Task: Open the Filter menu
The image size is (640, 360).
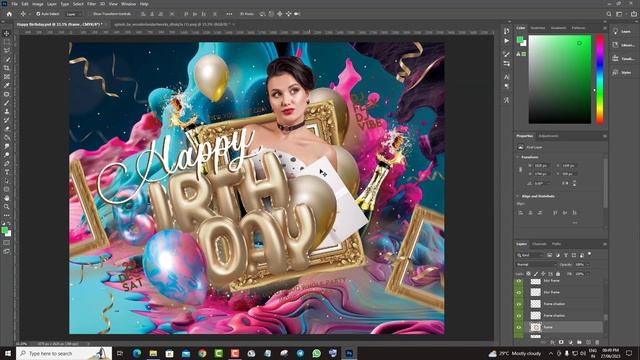Action: [x=91, y=4]
